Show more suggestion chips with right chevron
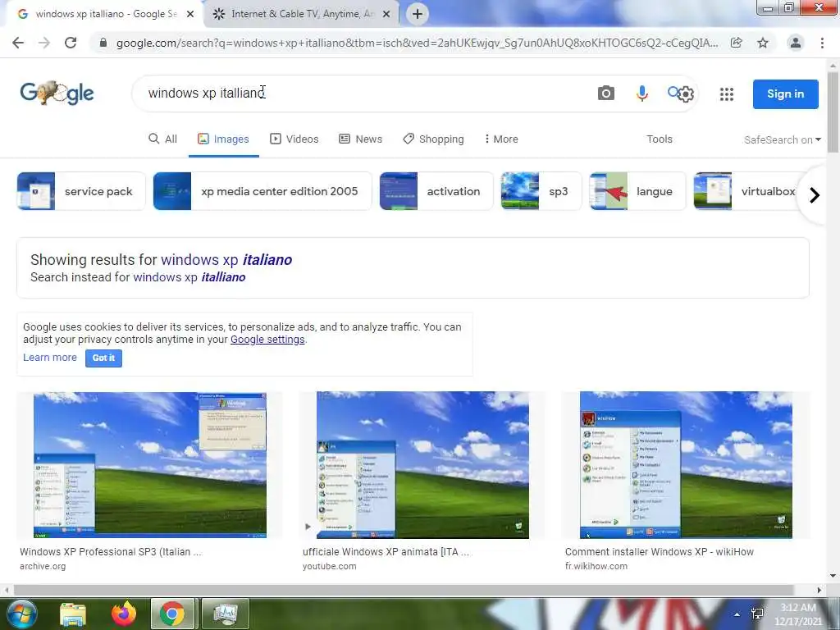Image resolution: width=840 pixels, height=630 pixels. tap(815, 195)
